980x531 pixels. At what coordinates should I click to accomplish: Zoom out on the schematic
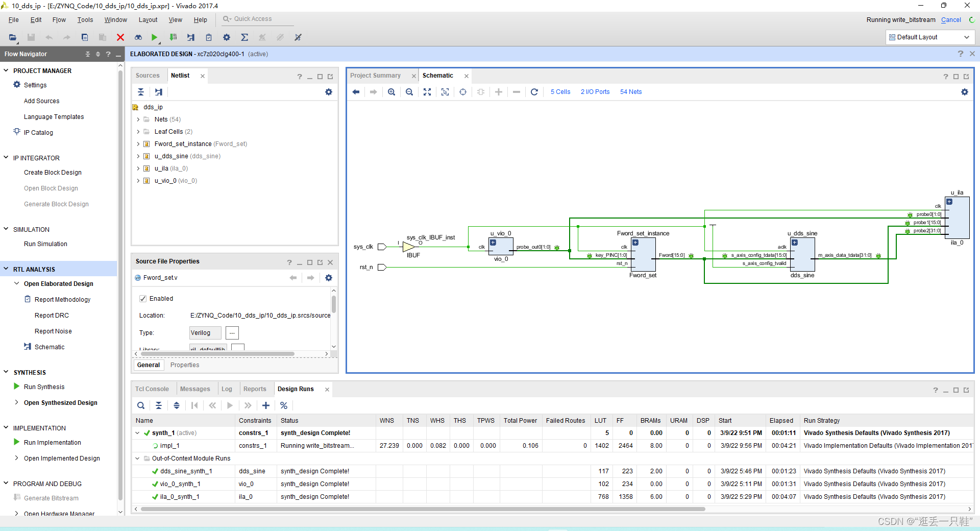[x=409, y=92]
